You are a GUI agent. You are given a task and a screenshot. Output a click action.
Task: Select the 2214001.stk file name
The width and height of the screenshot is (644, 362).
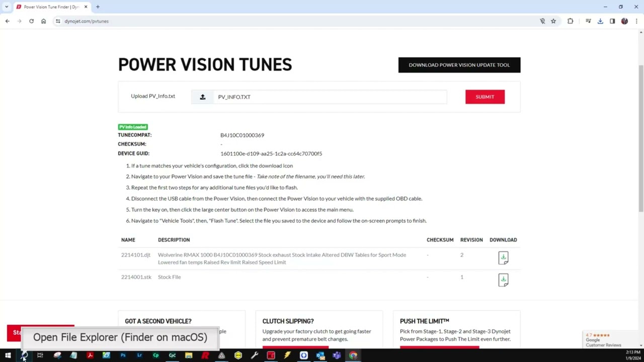click(x=136, y=277)
